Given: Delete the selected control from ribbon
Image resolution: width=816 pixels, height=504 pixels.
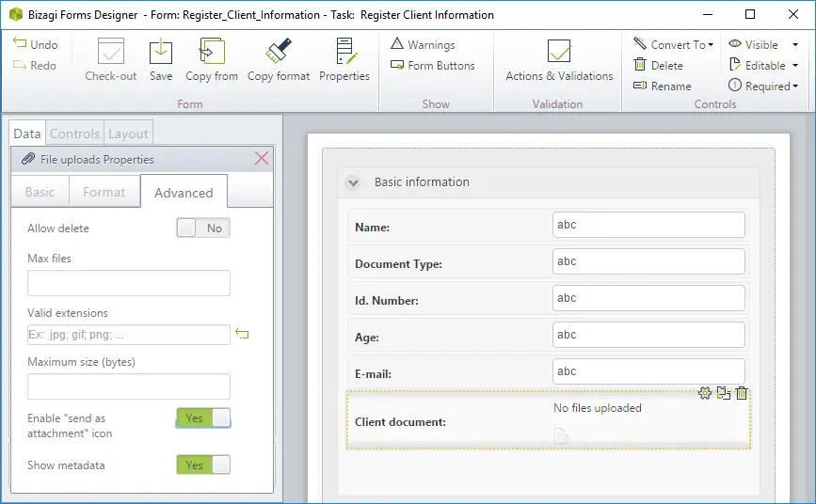Looking at the screenshot, I should pos(658,65).
